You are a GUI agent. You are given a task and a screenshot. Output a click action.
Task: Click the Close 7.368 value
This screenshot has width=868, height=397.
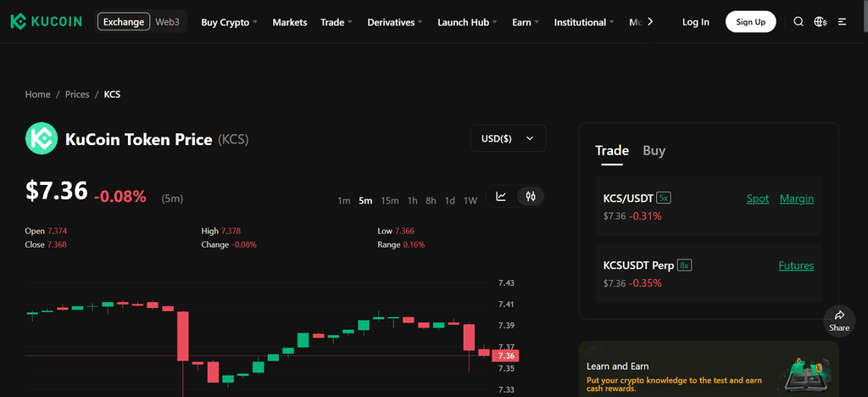coord(57,244)
